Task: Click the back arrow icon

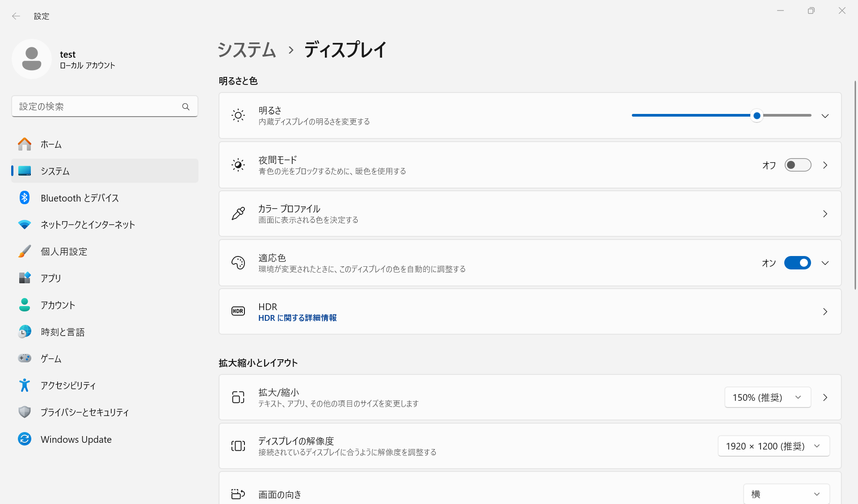Action: click(x=16, y=16)
